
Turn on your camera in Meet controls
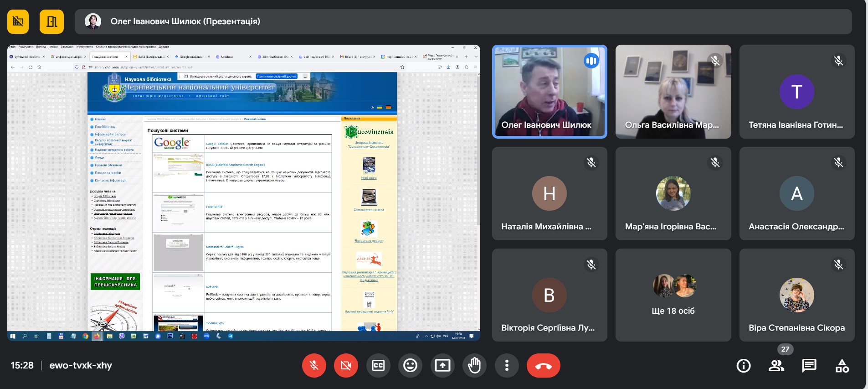pos(346,365)
